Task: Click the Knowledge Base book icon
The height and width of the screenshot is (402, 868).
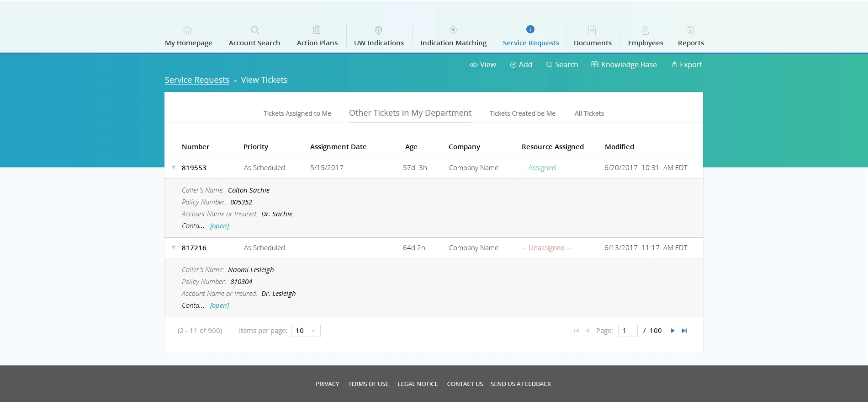Action: coord(594,64)
